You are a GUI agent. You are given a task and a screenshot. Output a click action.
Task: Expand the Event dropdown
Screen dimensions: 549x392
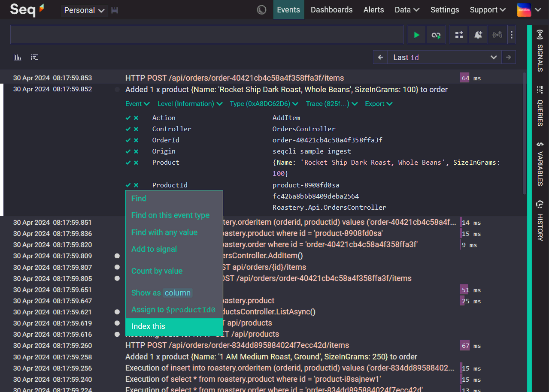137,104
